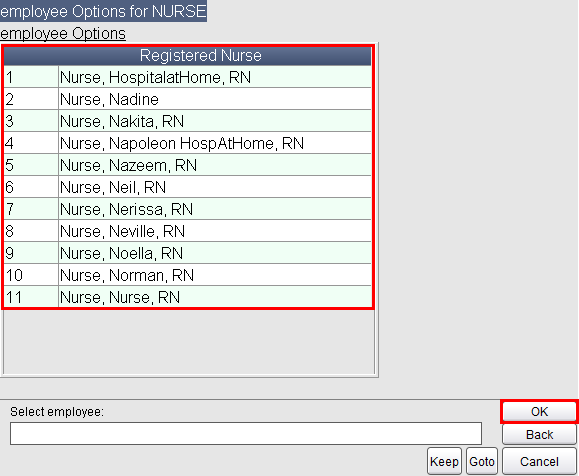Image resolution: width=579 pixels, height=476 pixels.
Task: Click row number 3 cell
Action: (31, 121)
